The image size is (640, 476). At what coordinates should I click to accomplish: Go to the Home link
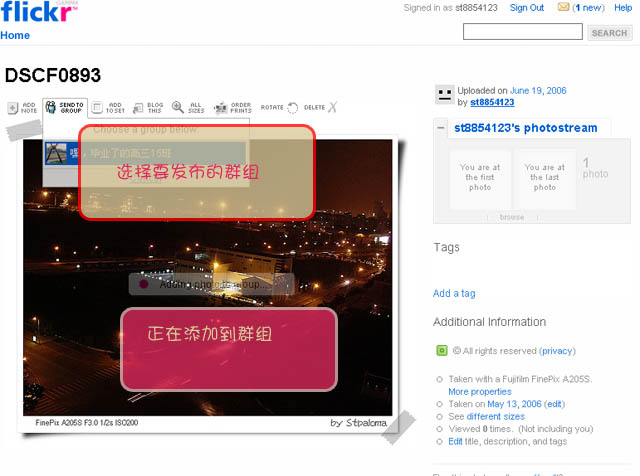15,36
